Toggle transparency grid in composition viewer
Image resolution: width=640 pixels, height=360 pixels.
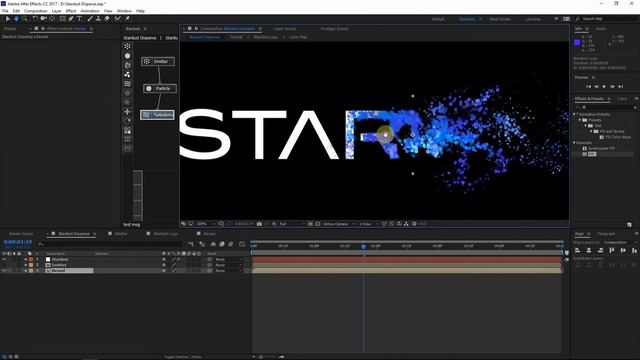pyautogui.click(x=318, y=224)
